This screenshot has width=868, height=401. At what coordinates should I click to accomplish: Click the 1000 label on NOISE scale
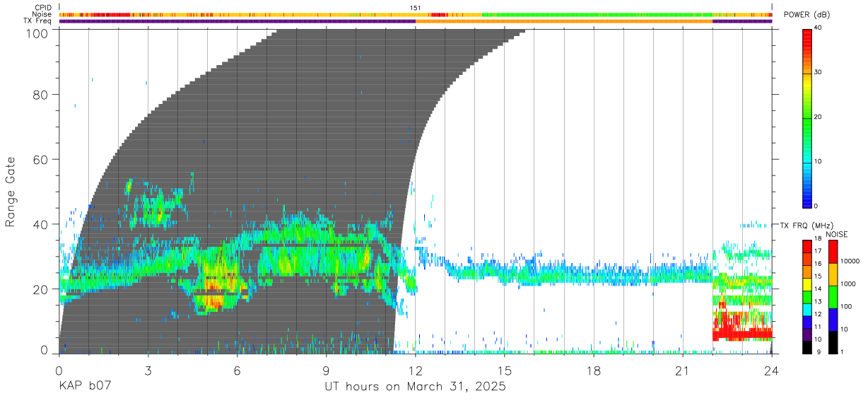tap(848, 284)
